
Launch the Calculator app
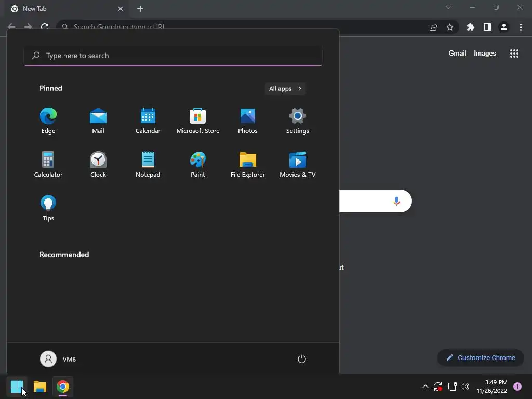coord(48,165)
